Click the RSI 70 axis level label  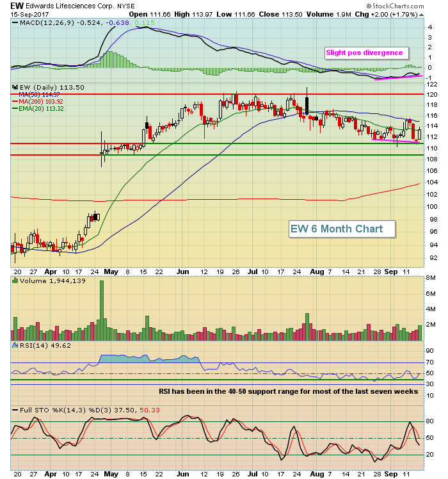429,362
